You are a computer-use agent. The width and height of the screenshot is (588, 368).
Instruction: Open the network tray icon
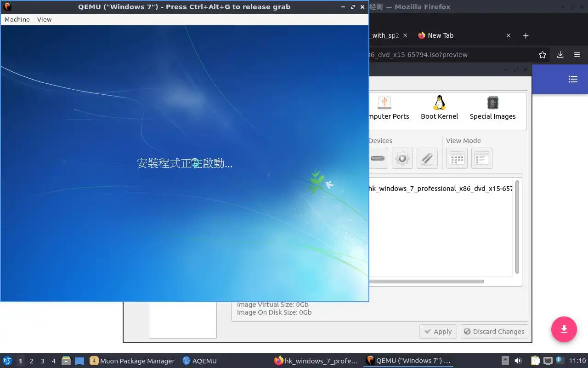pyautogui.click(x=548, y=361)
